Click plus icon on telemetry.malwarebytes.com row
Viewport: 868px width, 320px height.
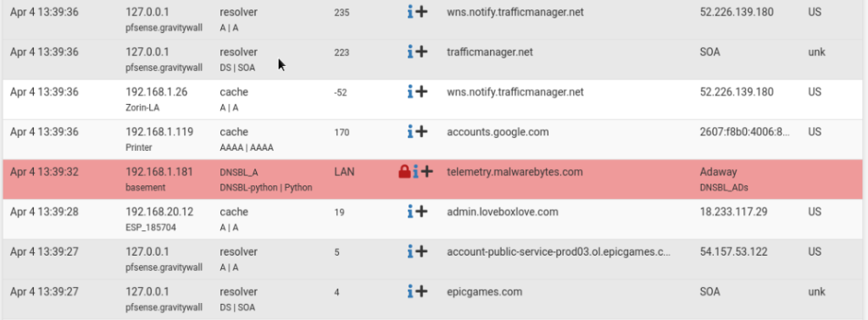427,173
